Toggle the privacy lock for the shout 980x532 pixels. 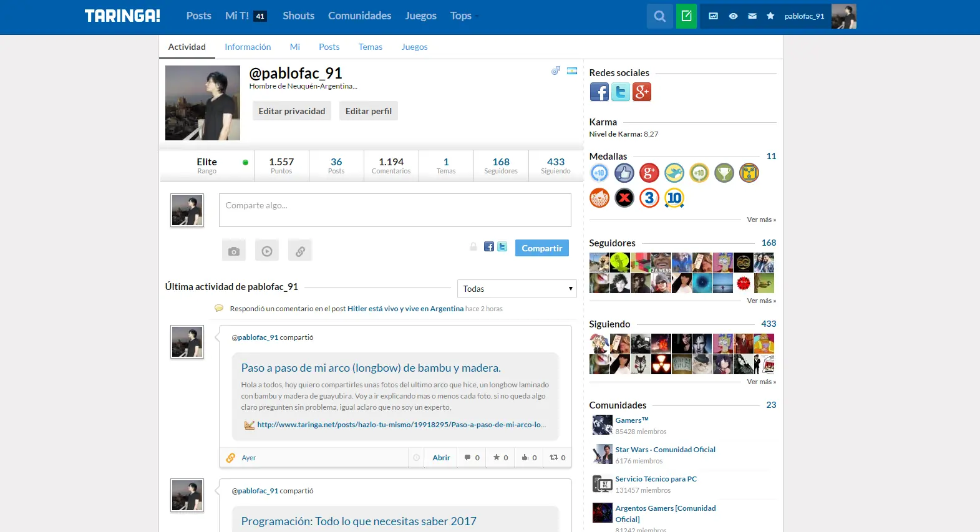(473, 247)
